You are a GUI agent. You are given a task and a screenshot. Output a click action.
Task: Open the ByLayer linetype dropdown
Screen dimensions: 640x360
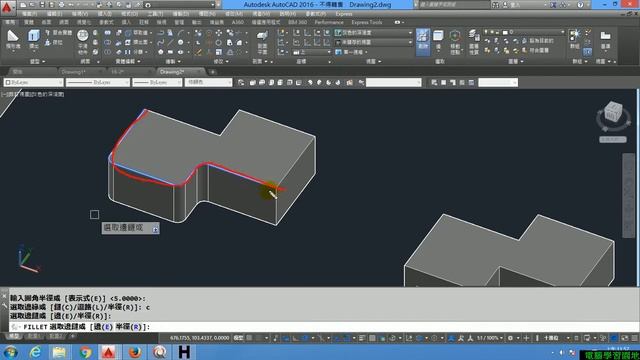click(98, 82)
